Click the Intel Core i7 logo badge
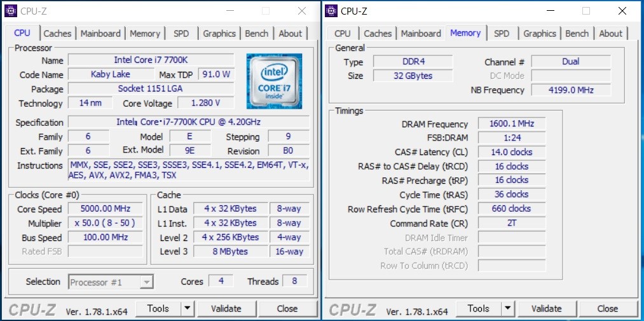The image size is (644, 321). pyautogui.click(x=275, y=81)
